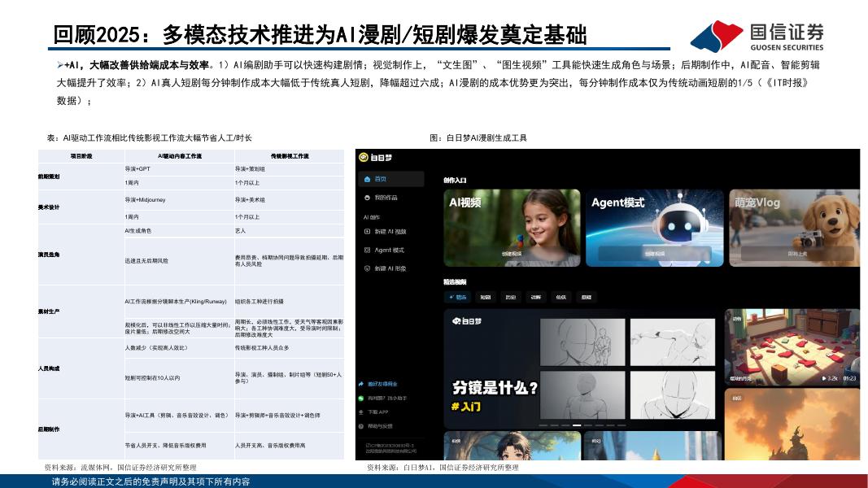Click the '前期策划' row label

49,176
